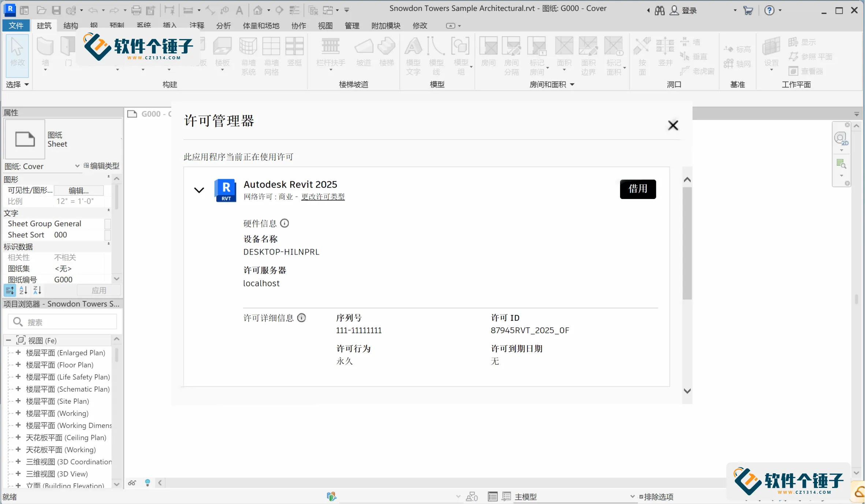Click the Print icon in quick access toolbar
Screen dimensions: 865x504
coord(136,10)
